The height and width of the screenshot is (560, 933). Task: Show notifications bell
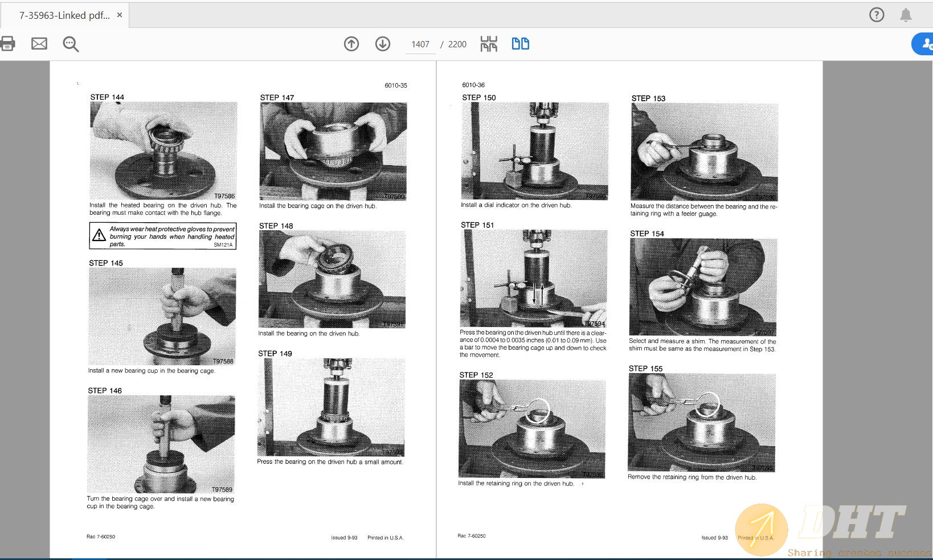coord(906,15)
